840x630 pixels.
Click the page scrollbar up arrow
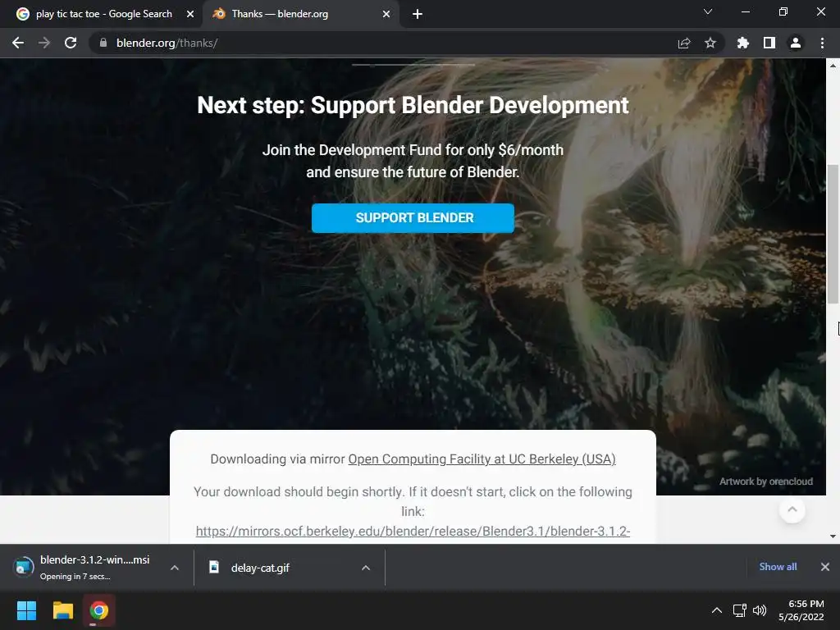tap(833, 66)
